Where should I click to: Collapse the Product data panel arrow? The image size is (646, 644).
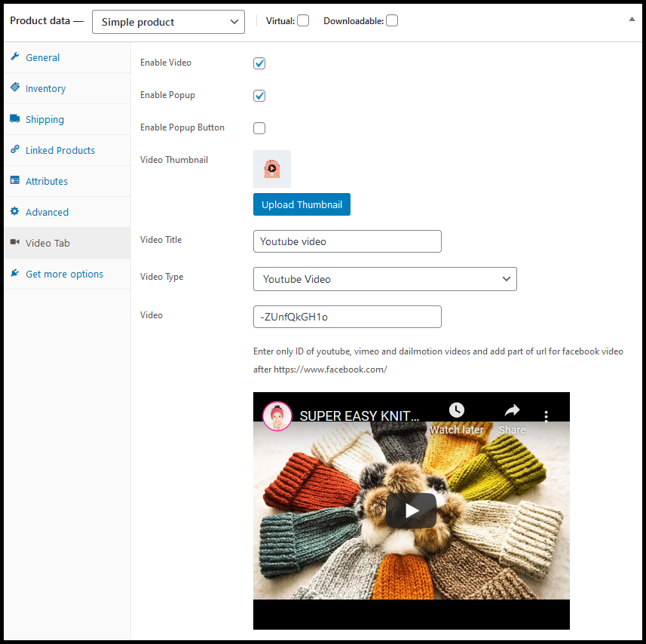tap(632, 19)
